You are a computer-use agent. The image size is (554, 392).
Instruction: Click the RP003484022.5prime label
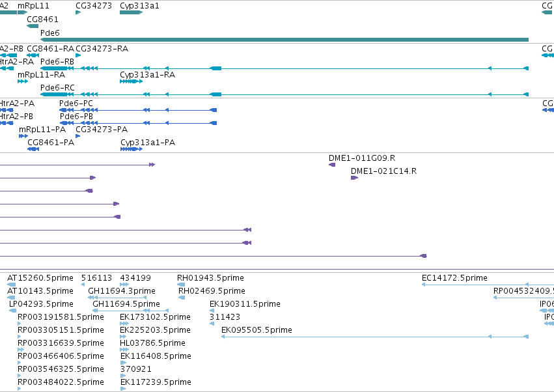tap(61, 382)
